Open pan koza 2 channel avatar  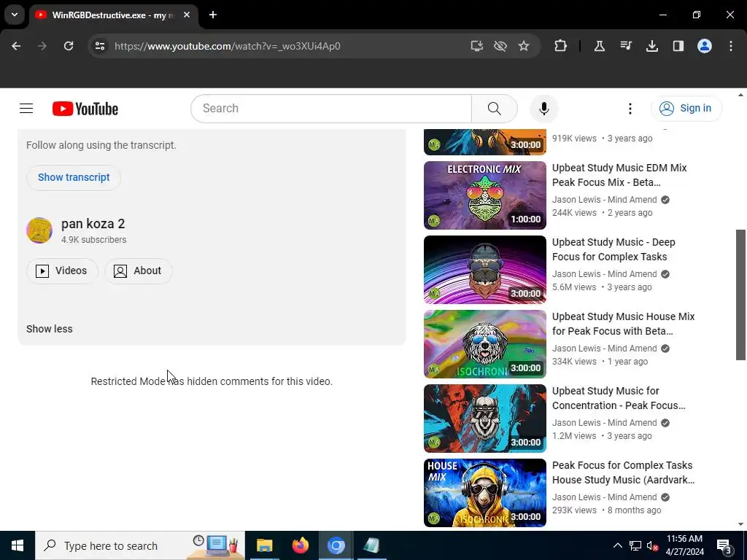39,230
